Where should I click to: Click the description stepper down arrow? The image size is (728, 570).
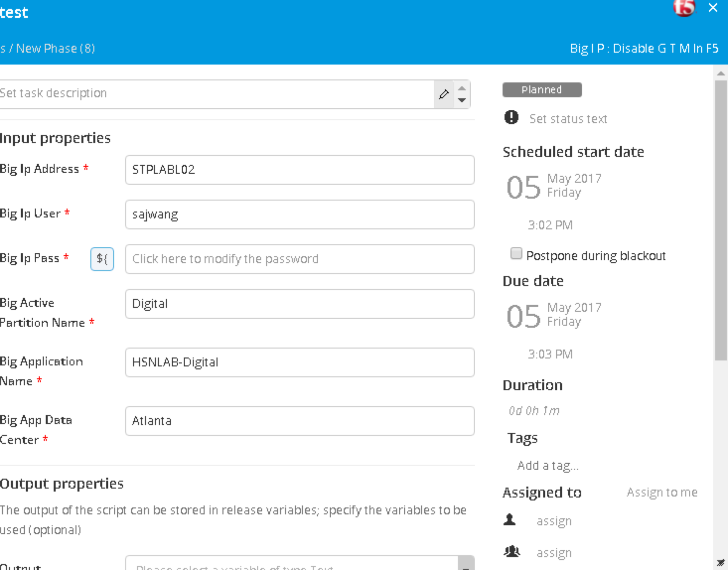[x=462, y=100]
